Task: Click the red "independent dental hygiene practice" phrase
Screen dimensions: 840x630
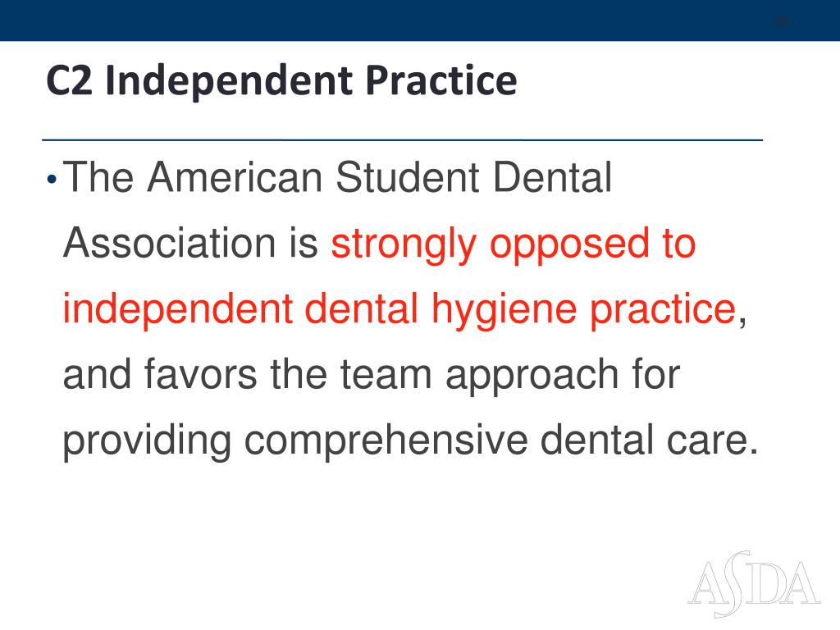Action: click(399, 310)
